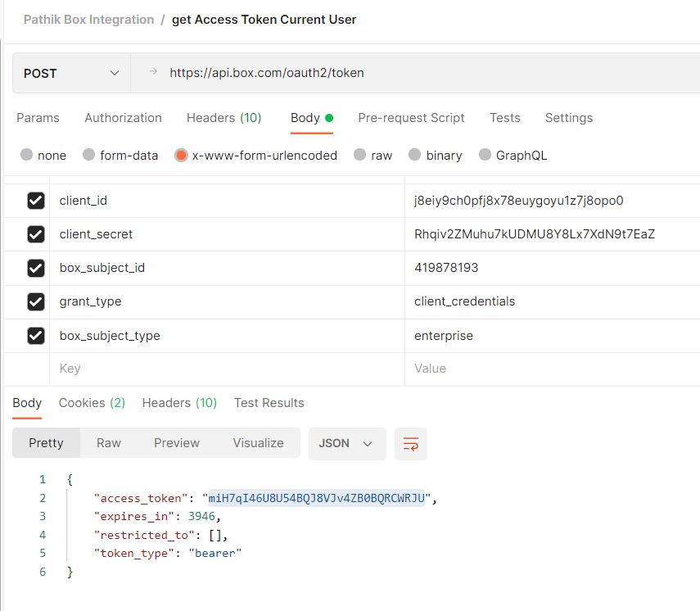This screenshot has height=611, width=700.
Task: Click line number 1 in response gutter
Action: point(43,480)
